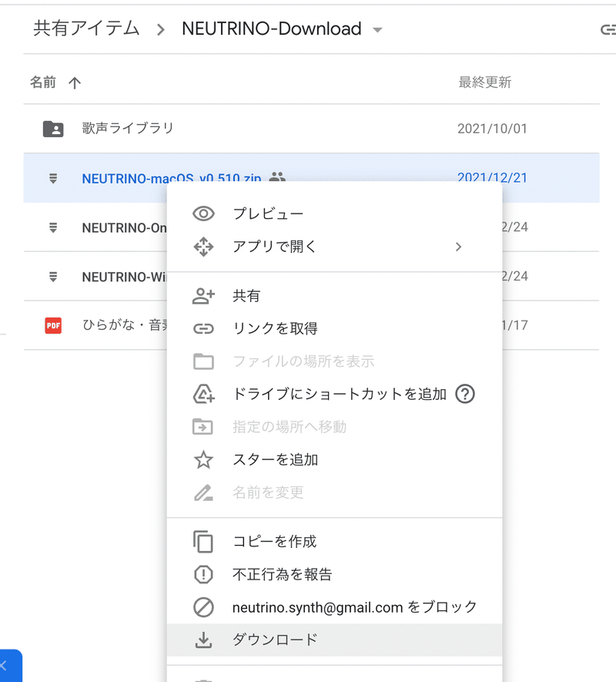This screenshot has height=682, width=616.
Task: Click the zip icon of NEUTRINO-Wi file
Action: tap(53, 277)
